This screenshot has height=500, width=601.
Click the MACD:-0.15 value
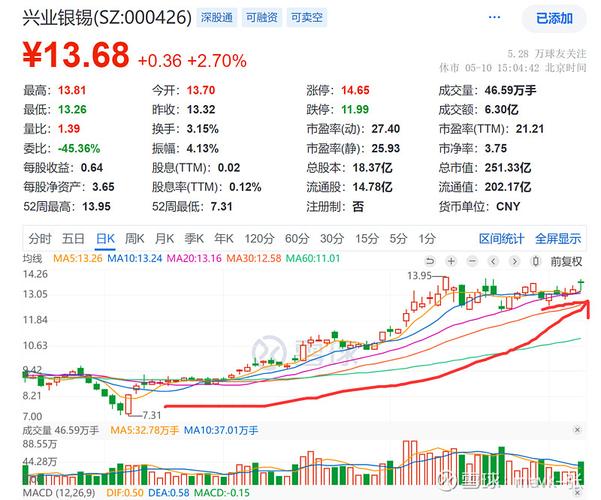(222, 492)
